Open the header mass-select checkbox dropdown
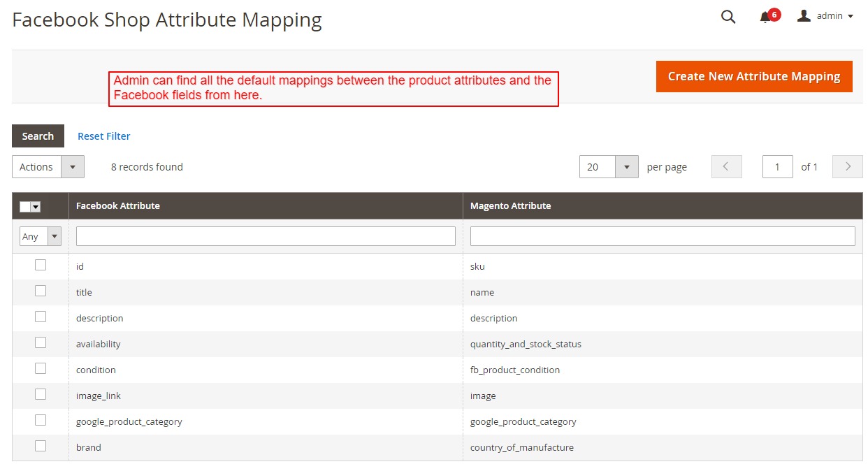Screen dimensions: 868x471 pos(36,207)
